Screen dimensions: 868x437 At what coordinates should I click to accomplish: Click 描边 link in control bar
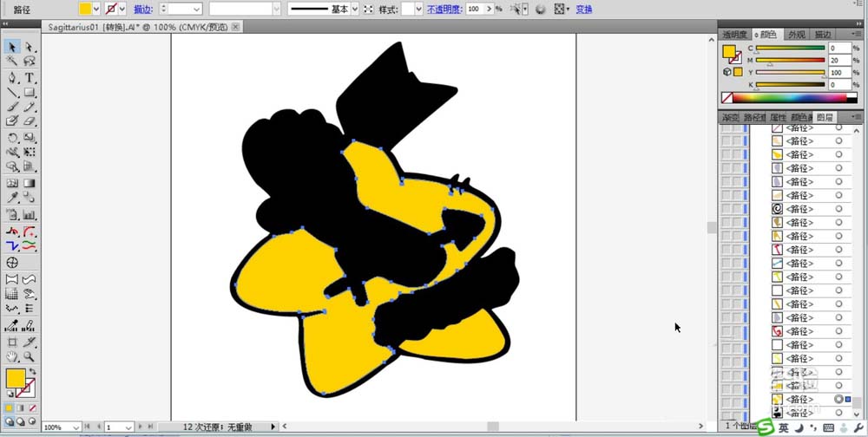143,10
